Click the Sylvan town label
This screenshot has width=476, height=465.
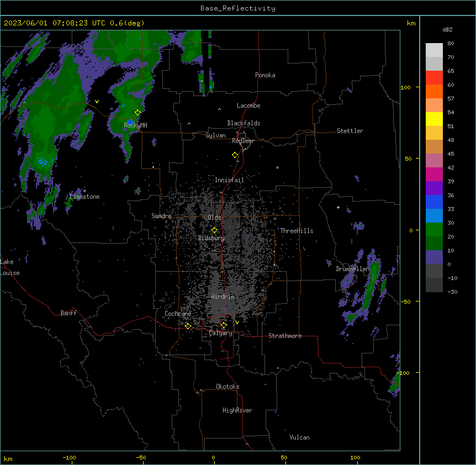pos(215,135)
